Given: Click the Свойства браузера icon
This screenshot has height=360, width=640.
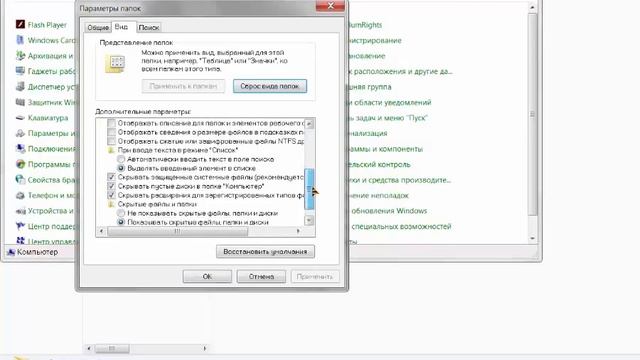Looking at the screenshot, I should point(20,180).
